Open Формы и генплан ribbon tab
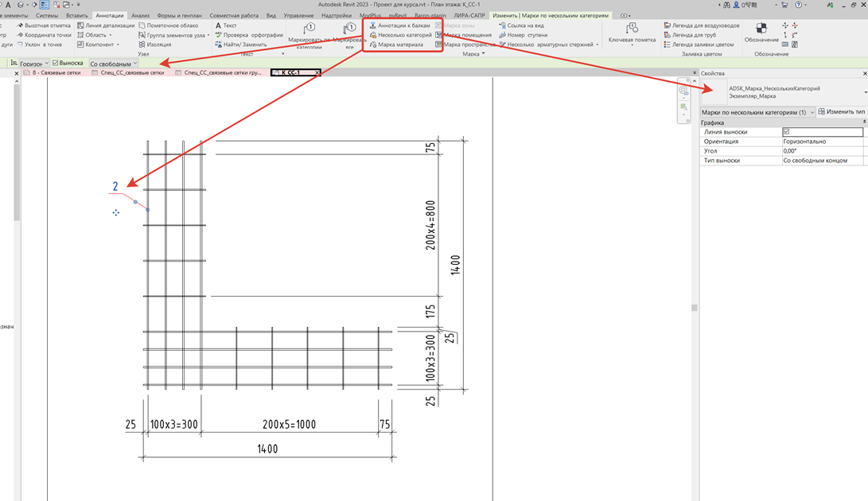Image resolution: width=868 pixels, height=501 pixels. [x=179, y=15]
